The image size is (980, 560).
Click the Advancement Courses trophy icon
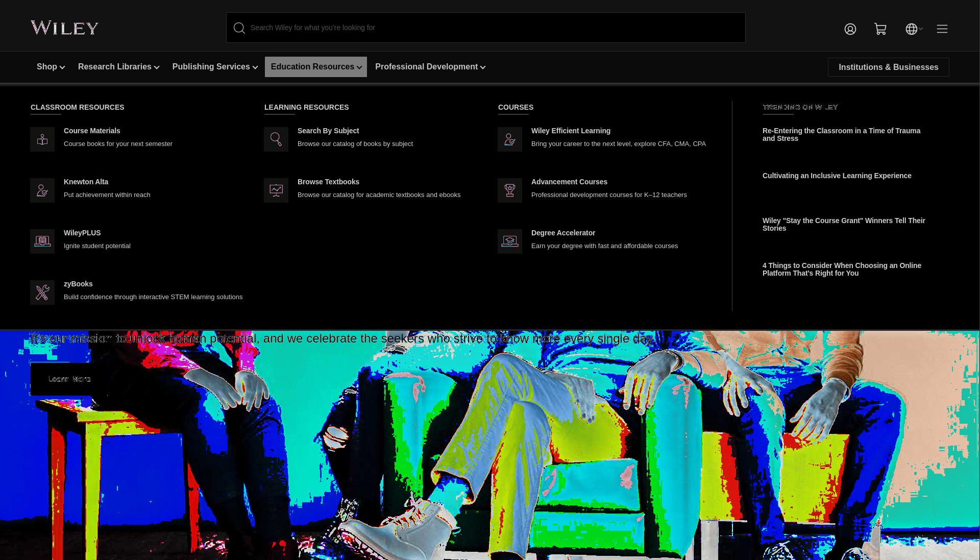click(510, 190)
